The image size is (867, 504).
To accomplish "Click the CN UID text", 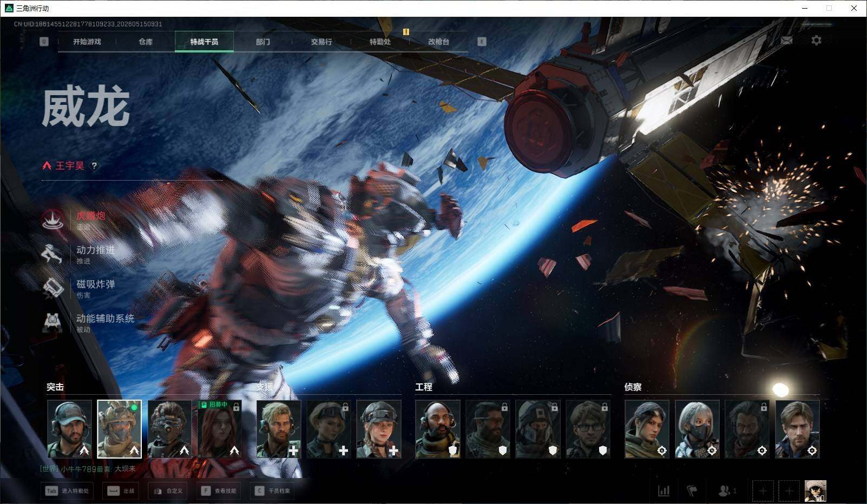I will point(88,24).
